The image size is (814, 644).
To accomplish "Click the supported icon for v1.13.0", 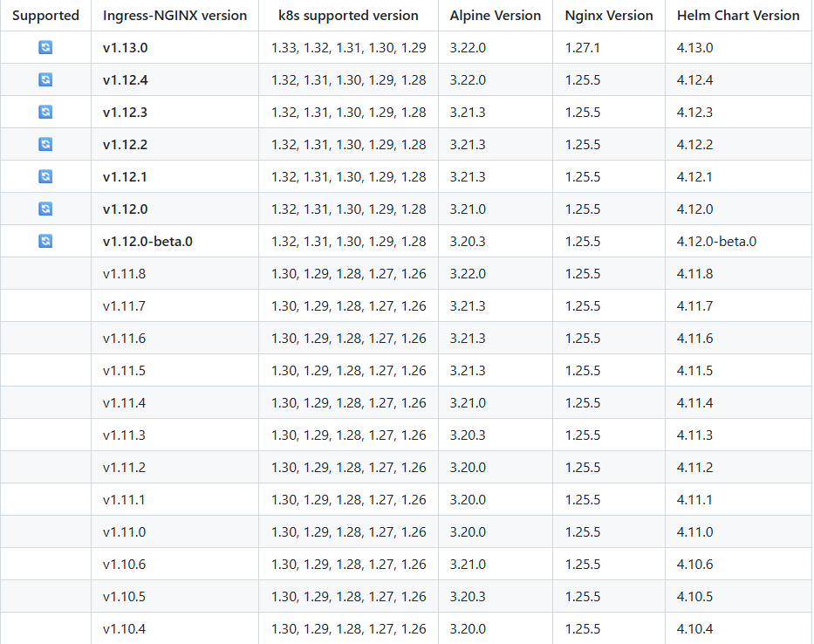I will pos(45,48).
